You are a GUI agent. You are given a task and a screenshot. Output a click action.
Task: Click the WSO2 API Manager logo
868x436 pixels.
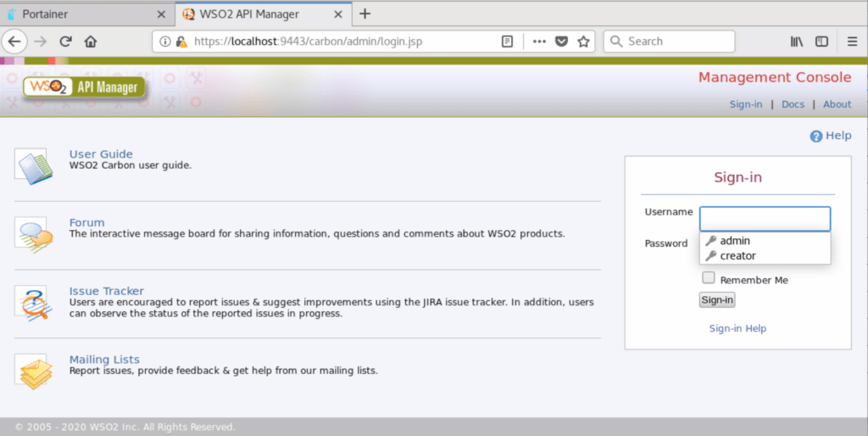84,87
